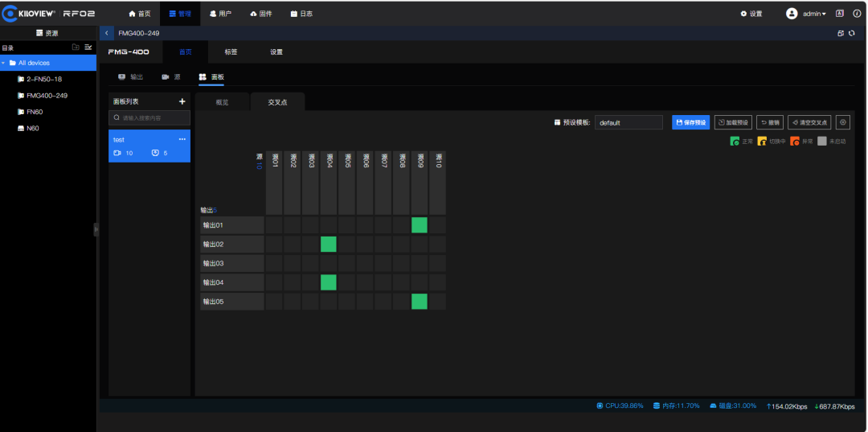Click the green 正常 status legend swatch
The height and width of the screenshot is (432, 868).
[x=735, y=142]
